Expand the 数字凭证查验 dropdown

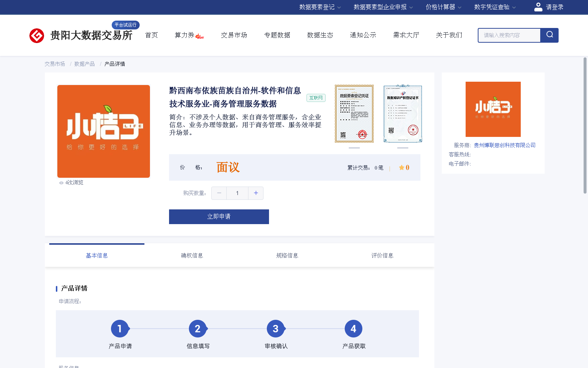(495, 7)
